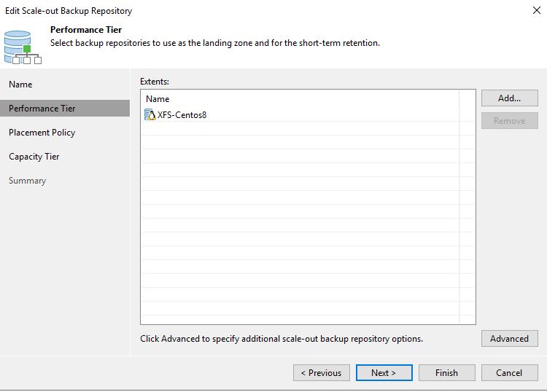Click Finish to save repository changes
The image size is (547, 392).
[x=446, y=373]
